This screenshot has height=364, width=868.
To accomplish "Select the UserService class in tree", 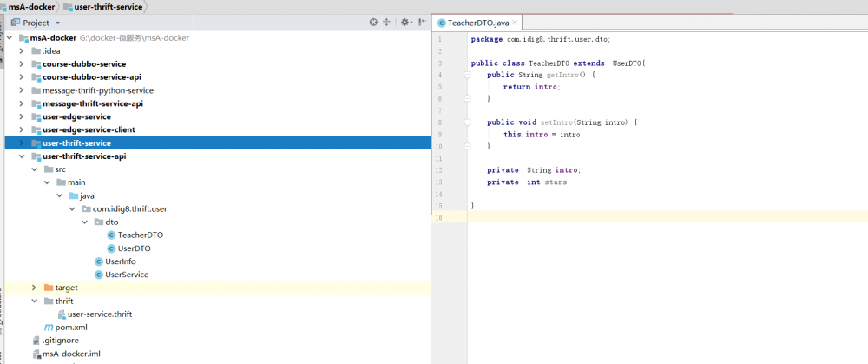I will pyautogui.click(x=126, y=275).
